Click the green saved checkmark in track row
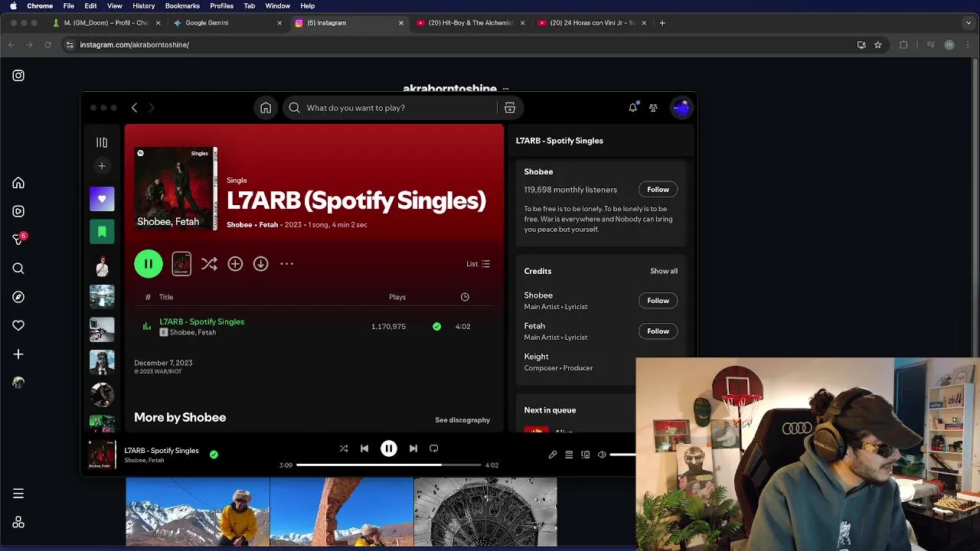Screen dimensions: 980x551 (436, 327)
